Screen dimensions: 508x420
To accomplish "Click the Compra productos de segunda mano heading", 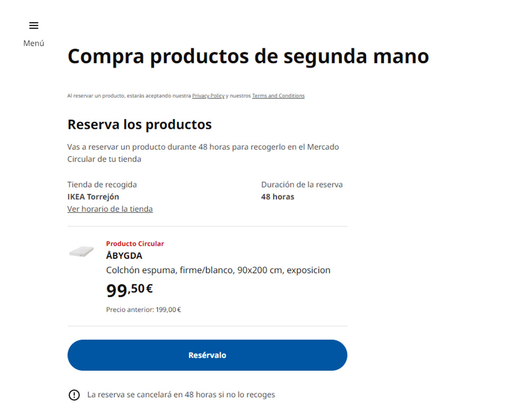I will (248, 56).
